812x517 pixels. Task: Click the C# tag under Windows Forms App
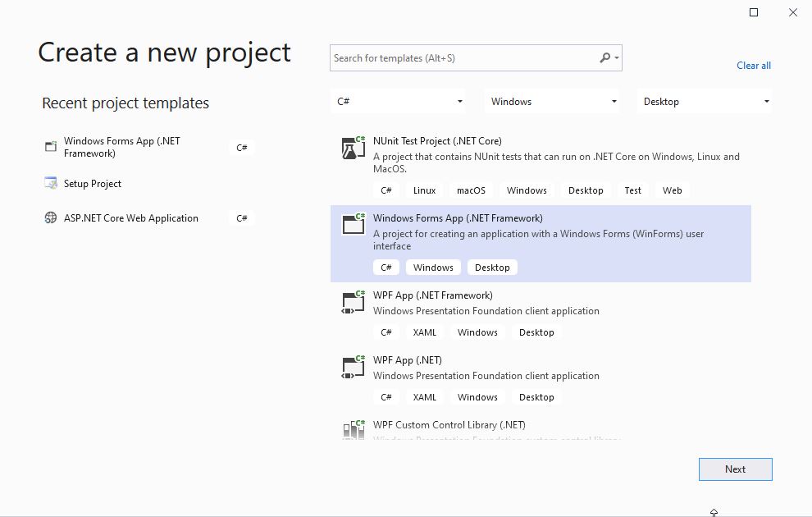click(385, 268)
